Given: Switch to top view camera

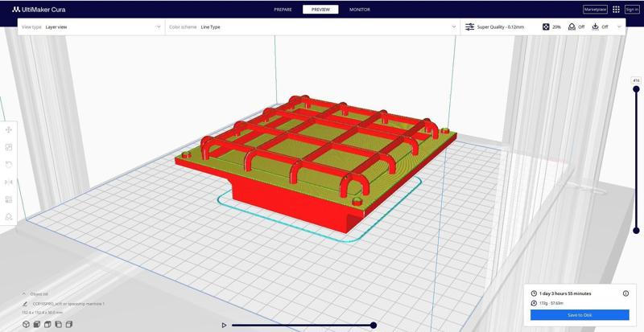Looking at the screenshot, I should click(47, 324).
